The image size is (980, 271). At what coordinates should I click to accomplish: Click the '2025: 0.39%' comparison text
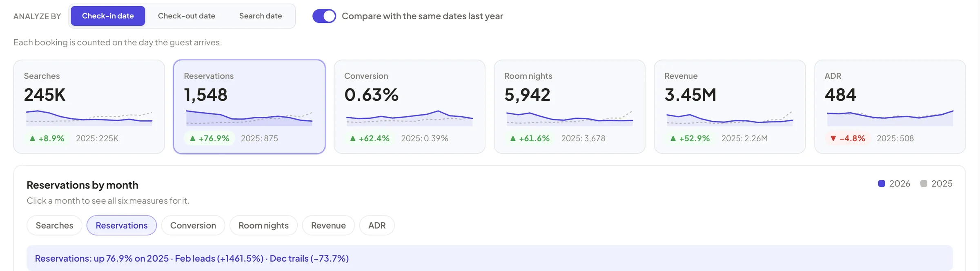click(x=425, y=138)
